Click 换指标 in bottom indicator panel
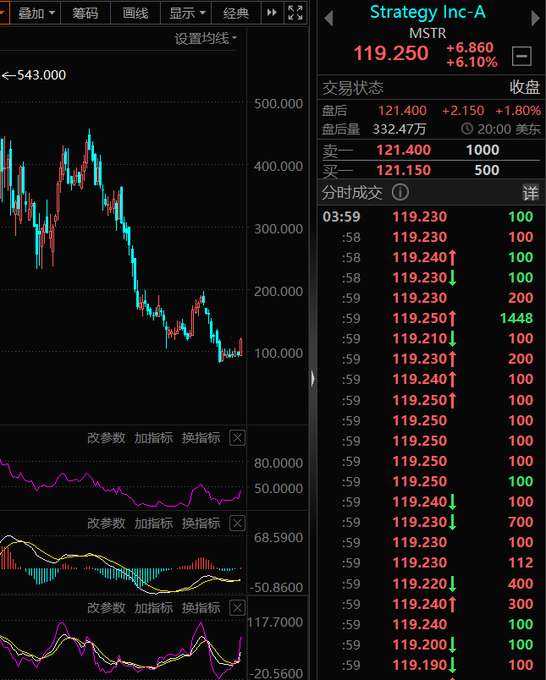This screenshot has width=546, height=680. 201,608
